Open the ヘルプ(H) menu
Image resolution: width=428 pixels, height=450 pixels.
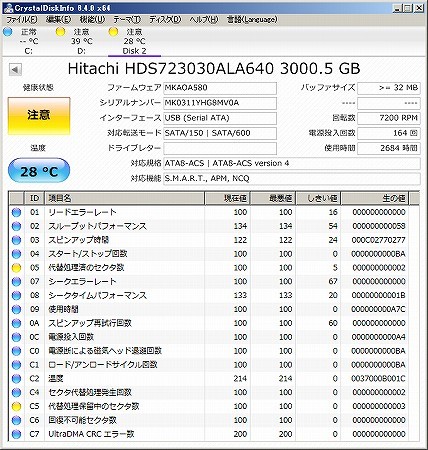(204, 20)
